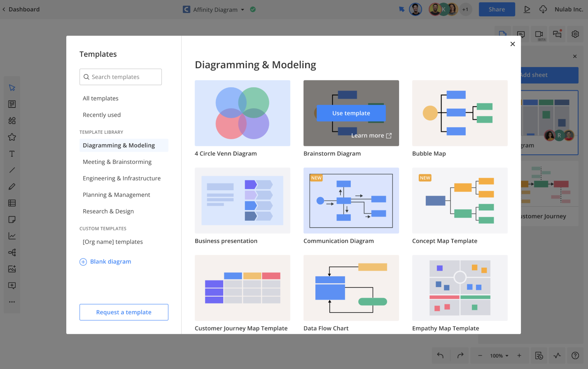
Task: Expand the more tools ellipsis
Action: coord(12,302)
